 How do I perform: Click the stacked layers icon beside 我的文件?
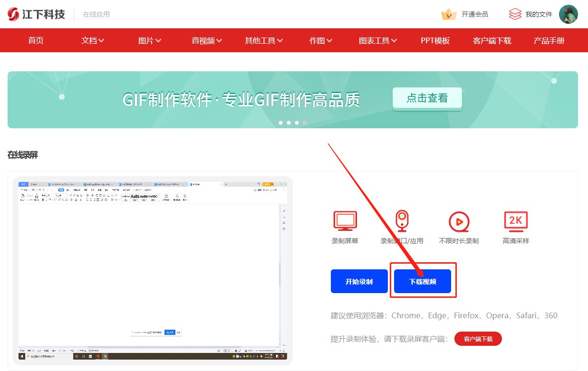click(x=515, y=14)
